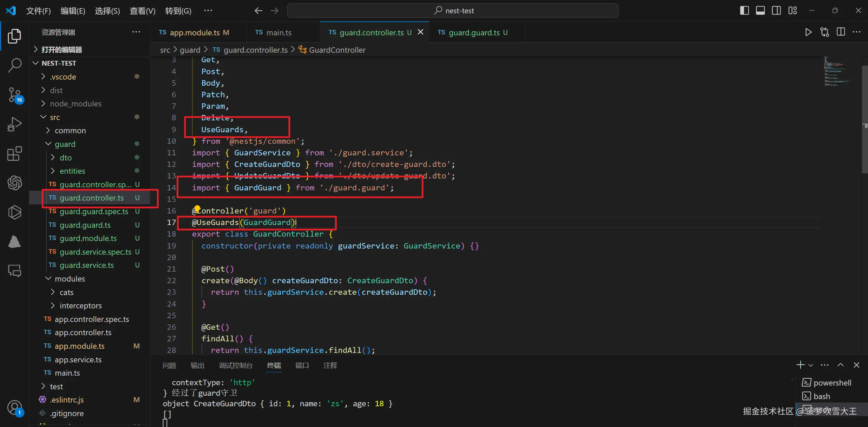
Task: Toggle the bottom panel layout button
Action: pyautogui.click(x=760, y=11)
